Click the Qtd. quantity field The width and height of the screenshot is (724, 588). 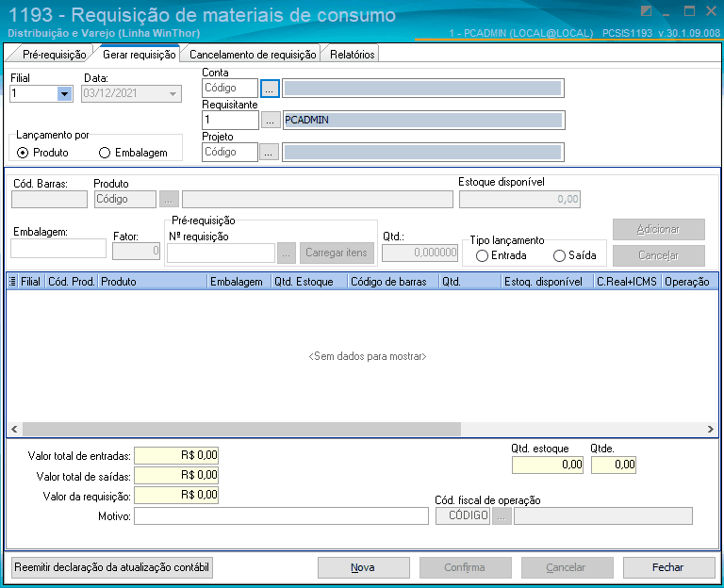420,253
